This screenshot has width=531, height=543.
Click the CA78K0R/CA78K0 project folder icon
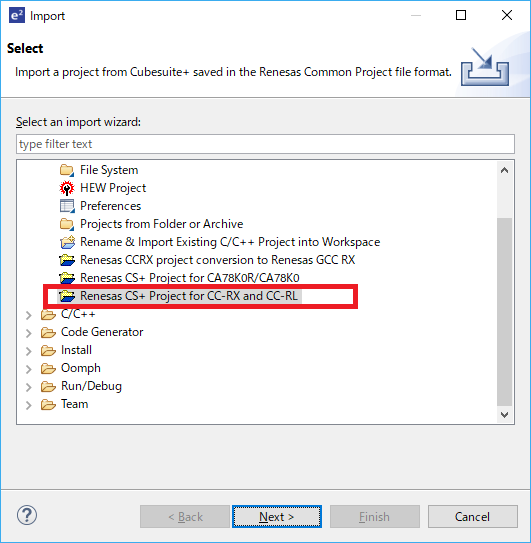67,278
